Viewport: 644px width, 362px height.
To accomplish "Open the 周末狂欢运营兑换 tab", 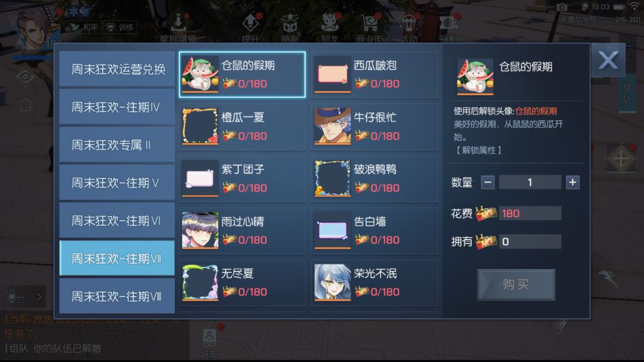I will click(x=117, y=69).
